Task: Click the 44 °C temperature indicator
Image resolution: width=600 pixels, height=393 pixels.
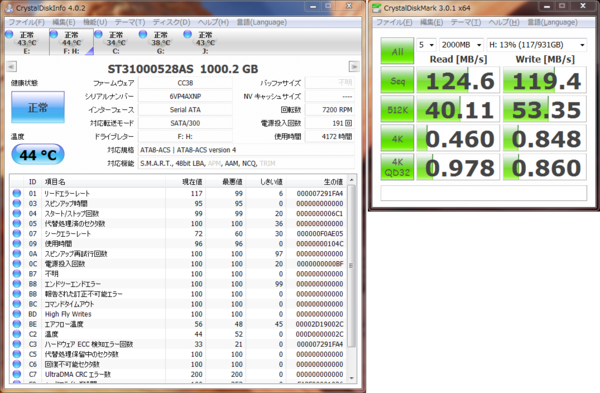Action: (38, 155)
